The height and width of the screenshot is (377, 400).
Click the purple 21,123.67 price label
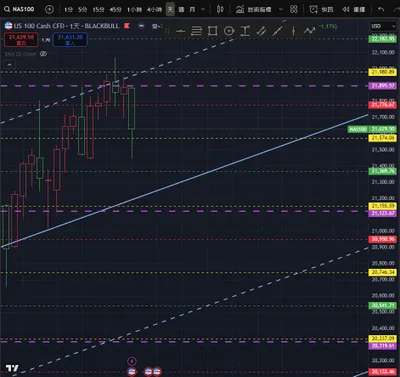tap(383, 213)
